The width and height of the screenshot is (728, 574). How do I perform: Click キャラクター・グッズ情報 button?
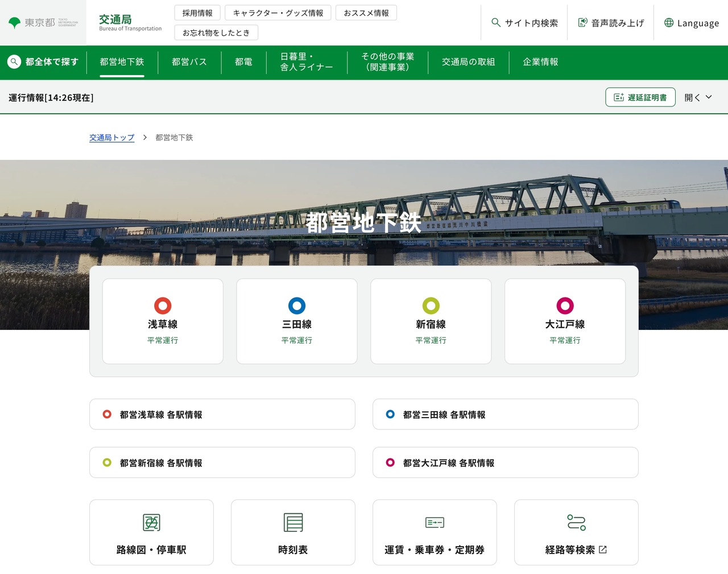[x=278, y=13]
